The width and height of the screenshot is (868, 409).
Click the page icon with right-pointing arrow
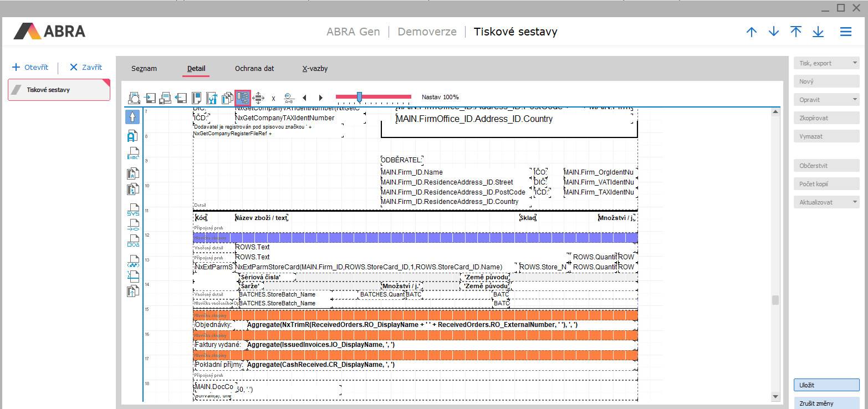[x=150, y=98]
